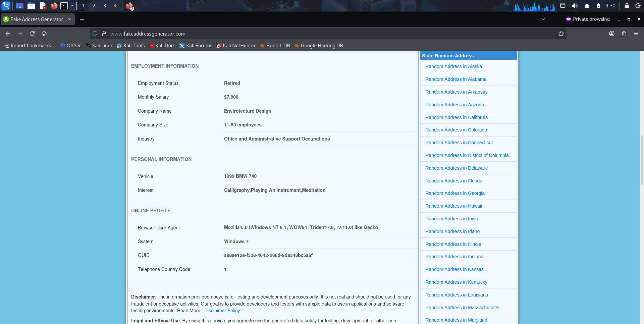
Task: Launch the text editor from the panel
Action: 43,6
